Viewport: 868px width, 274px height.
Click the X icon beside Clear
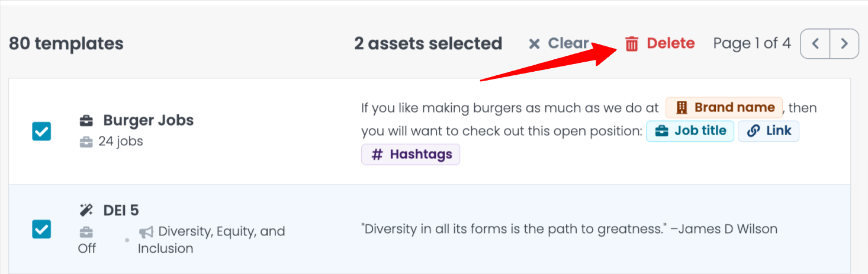pyautogui.click(x=534, y=44)
